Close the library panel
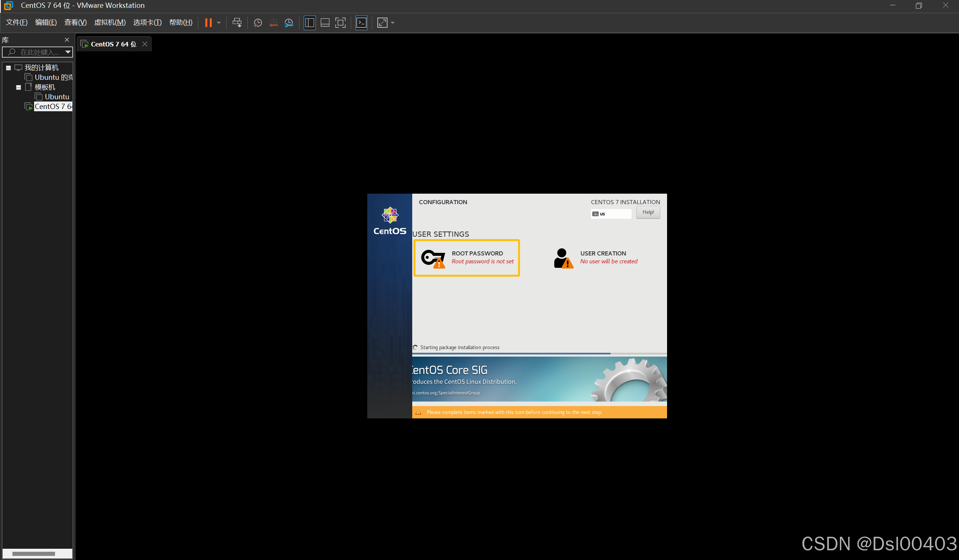Image resolution: width=959 pixels, height=560 pixels. click(x=67, y=40)
